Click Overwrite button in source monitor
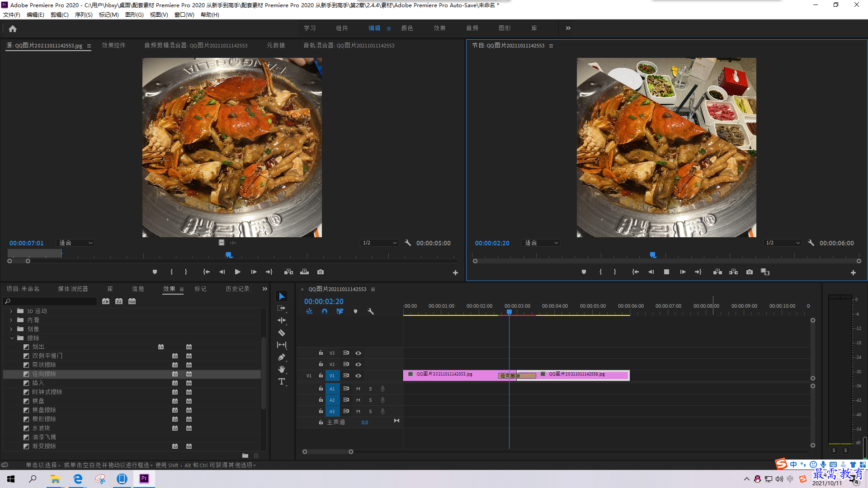This screenshot has height=488, width=868. tap(305, 272)
